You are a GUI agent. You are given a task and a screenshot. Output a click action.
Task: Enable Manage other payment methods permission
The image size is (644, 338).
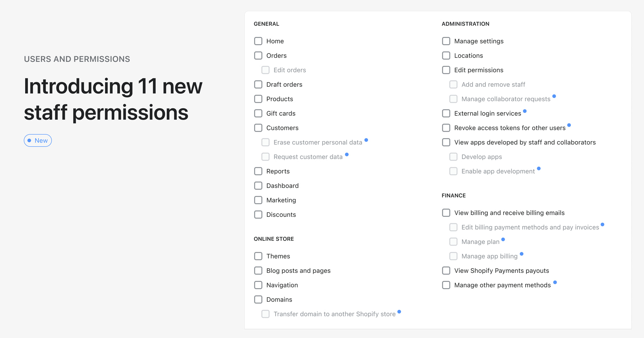446,285
